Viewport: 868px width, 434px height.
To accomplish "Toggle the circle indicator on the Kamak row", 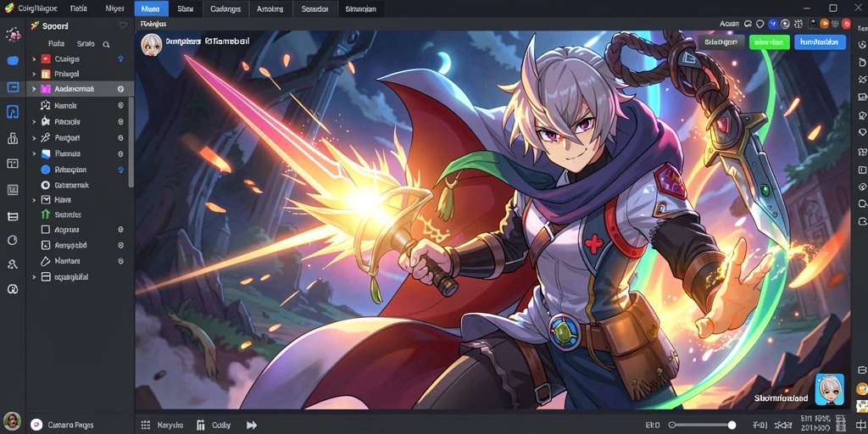I will pos(120,105).
